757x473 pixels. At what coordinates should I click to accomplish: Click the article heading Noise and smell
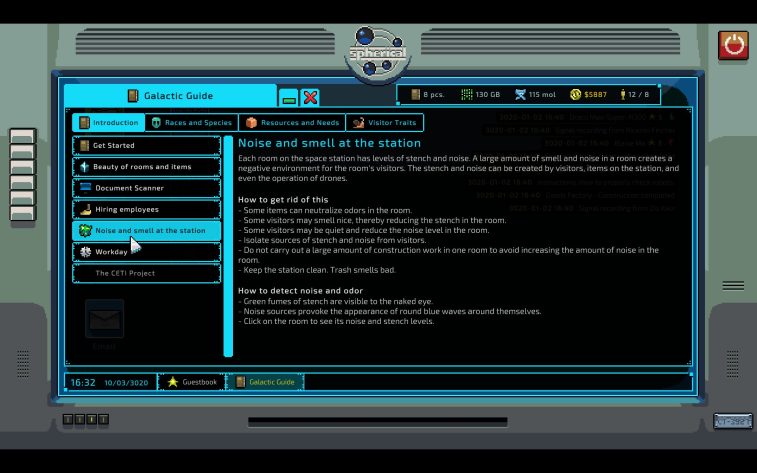pyautogui.click(x=329, y=143)
